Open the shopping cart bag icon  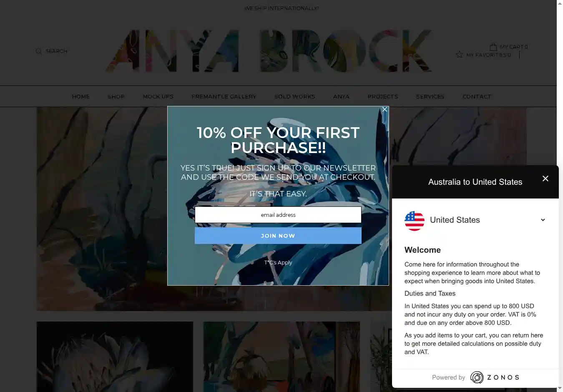pos(493,47)
